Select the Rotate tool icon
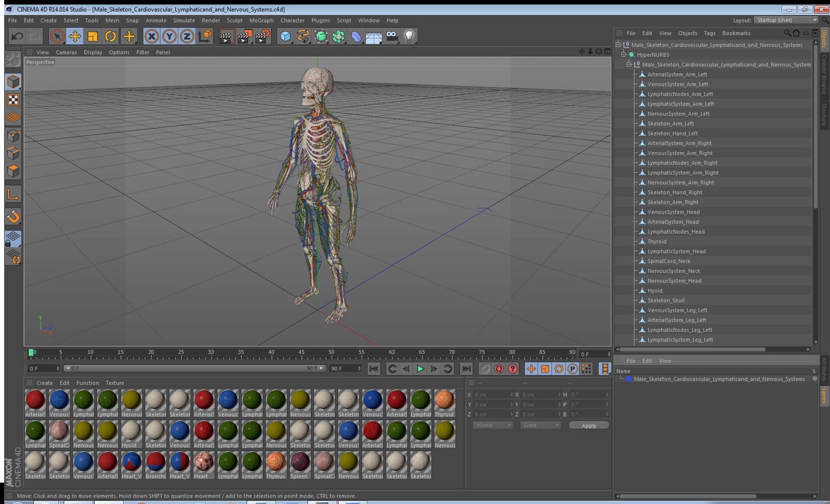This screenshot has height=504, width=830. (x=110, y=36)
